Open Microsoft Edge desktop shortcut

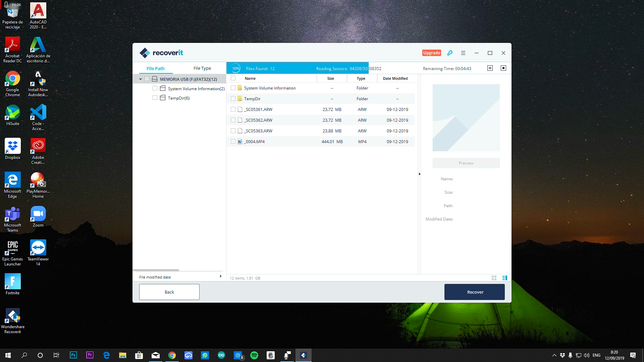pos(12,185)
